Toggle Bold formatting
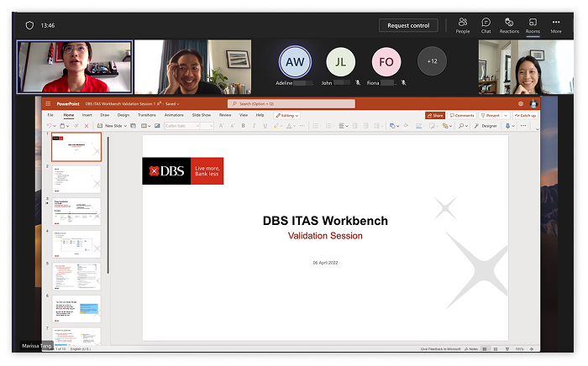 point(243,126)
